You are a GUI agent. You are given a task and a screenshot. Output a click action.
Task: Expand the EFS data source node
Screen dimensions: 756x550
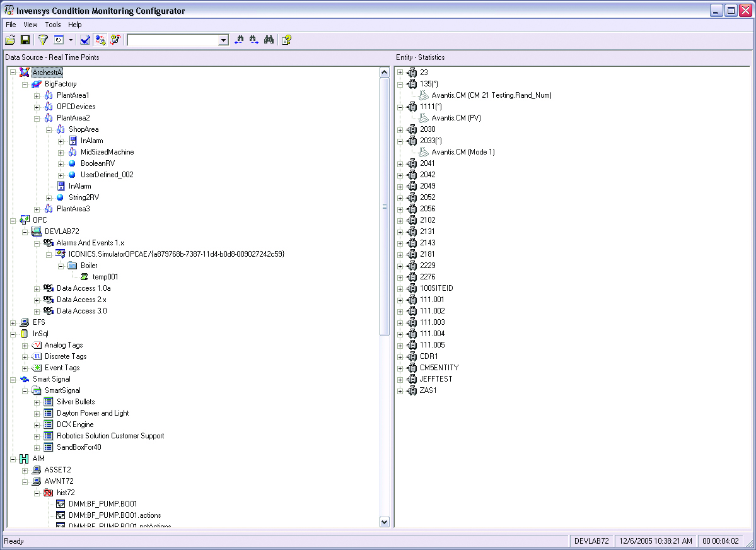[13, 323]
